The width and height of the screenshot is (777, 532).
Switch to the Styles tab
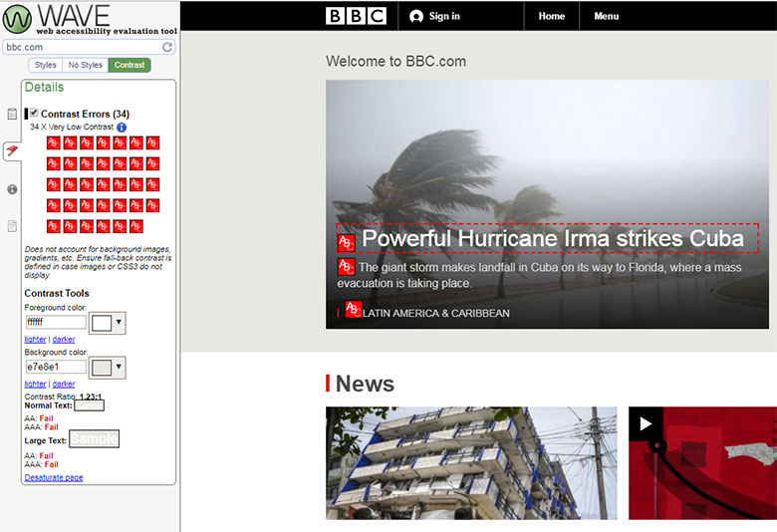tap(45, 65)
